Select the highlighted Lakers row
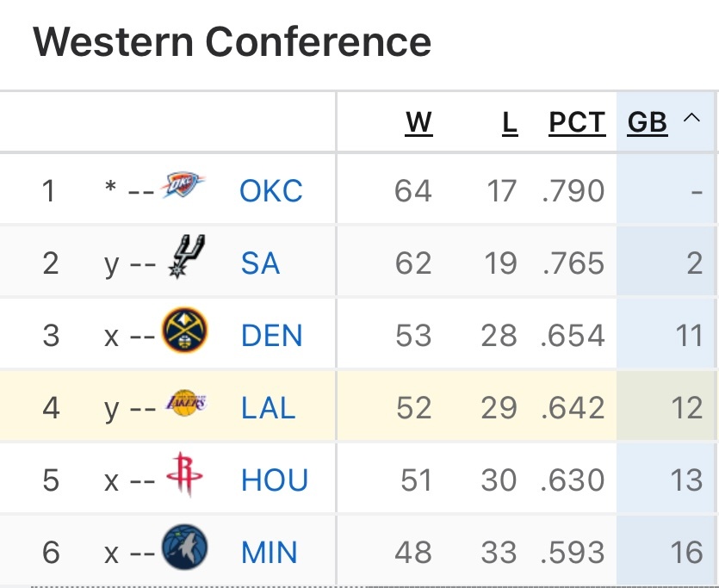Viewport: 719px width, 588px height. pyautogui.click(x=359, y=407)
